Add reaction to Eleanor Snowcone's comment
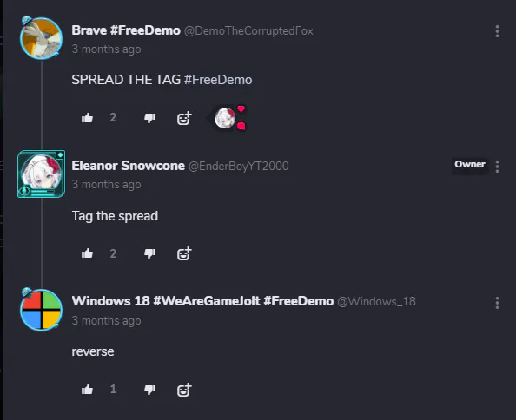The image size is (516, 420). [184, 253]
